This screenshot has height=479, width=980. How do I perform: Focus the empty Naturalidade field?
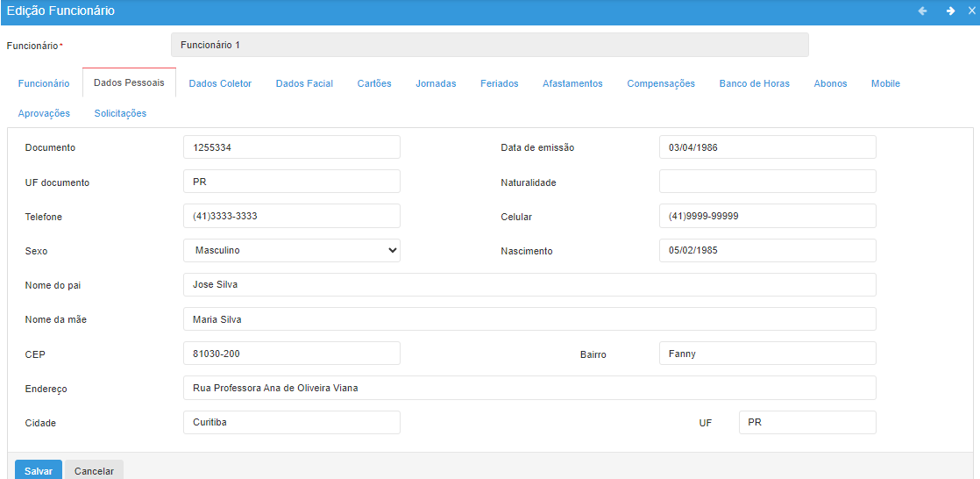[x=767, y=182]
